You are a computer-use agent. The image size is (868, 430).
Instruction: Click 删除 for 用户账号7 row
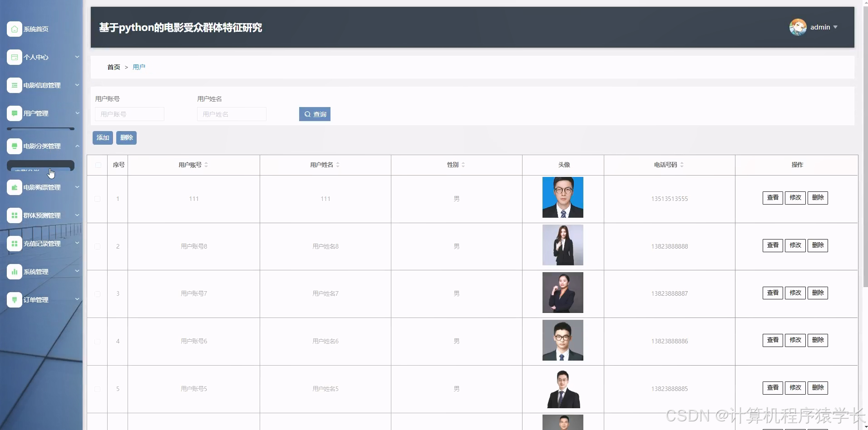pos(818,293)
